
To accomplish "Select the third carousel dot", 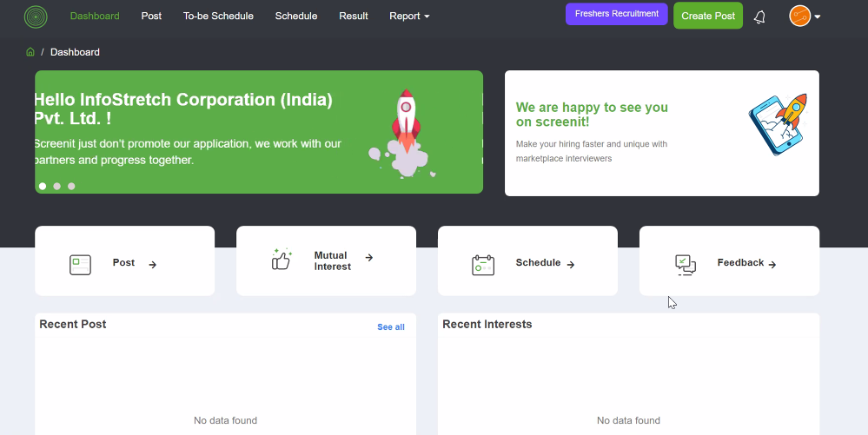I will 71,186.
